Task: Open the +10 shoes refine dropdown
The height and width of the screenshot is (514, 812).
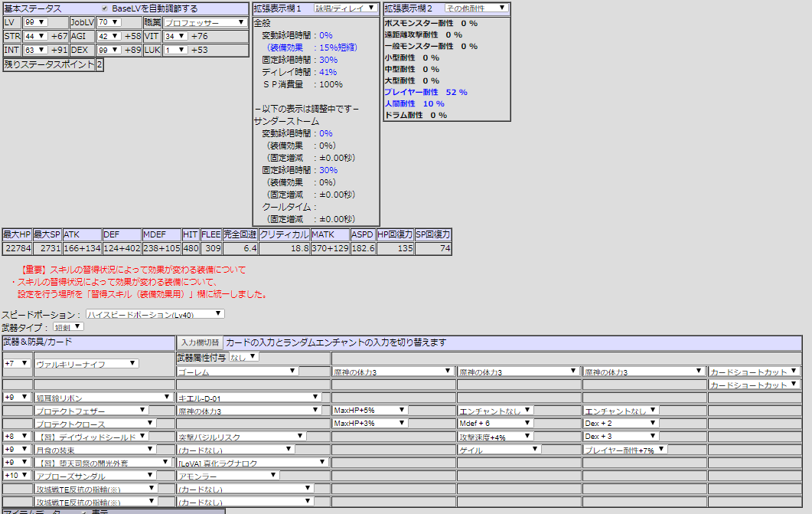Action: click(x=17, y=475)
